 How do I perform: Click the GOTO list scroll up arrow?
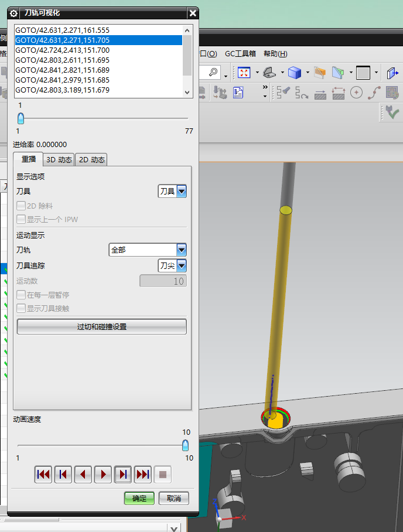pyautogui.click(x=187, y=30)
